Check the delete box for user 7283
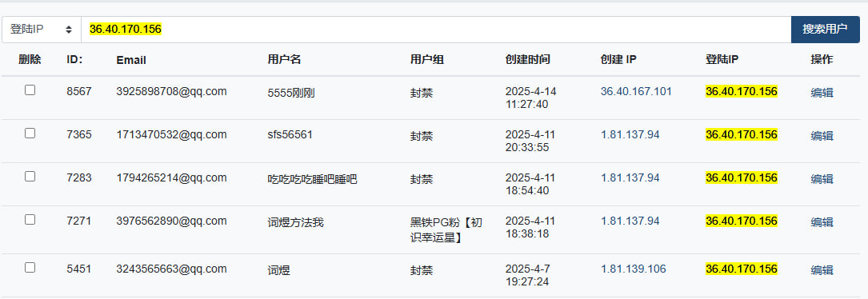The height and width of the screenshot is (299, 868). (x=30, y=177)
